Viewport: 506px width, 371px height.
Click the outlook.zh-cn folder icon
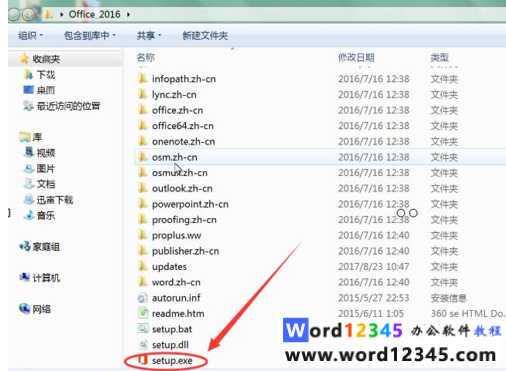click(143, 188)
